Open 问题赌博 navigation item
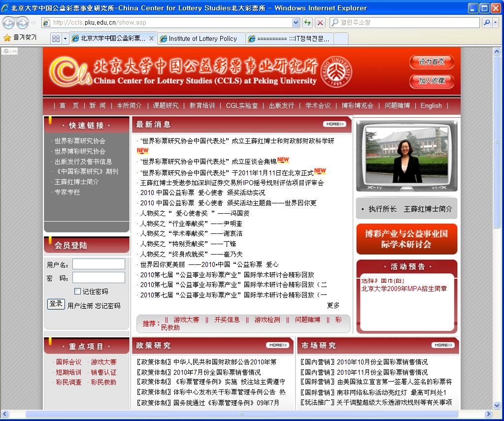 pyautogui.click(x=397, y=105)
